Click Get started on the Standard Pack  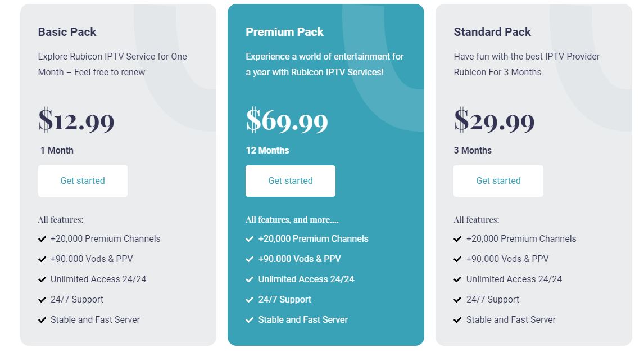coord(498,180)
